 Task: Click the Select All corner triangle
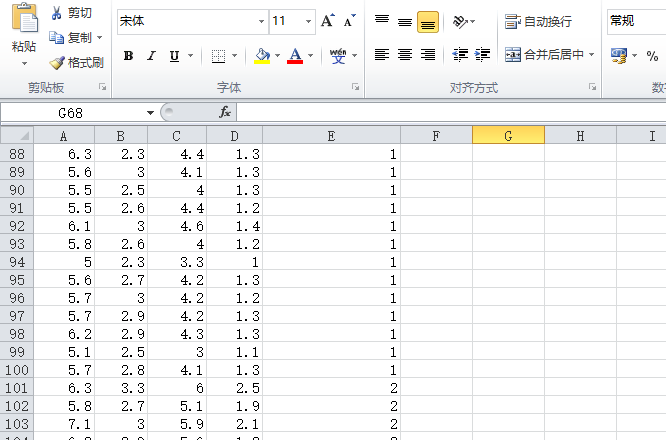(17, 135)
